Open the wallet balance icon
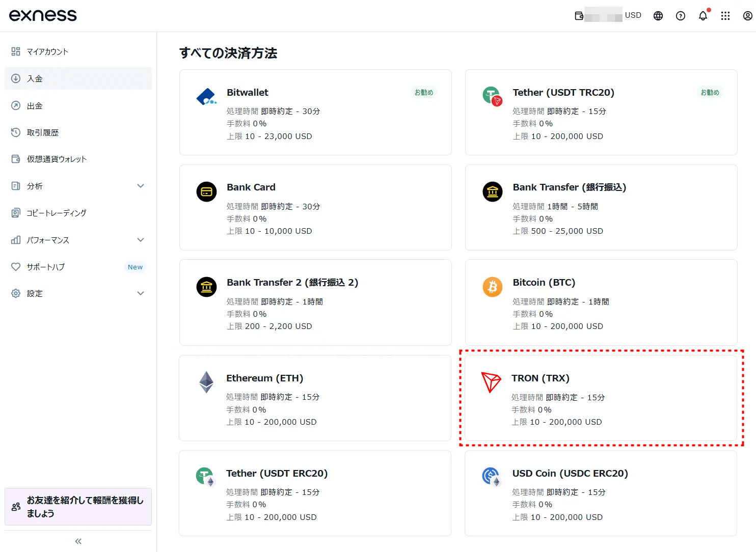 point(579,16)
